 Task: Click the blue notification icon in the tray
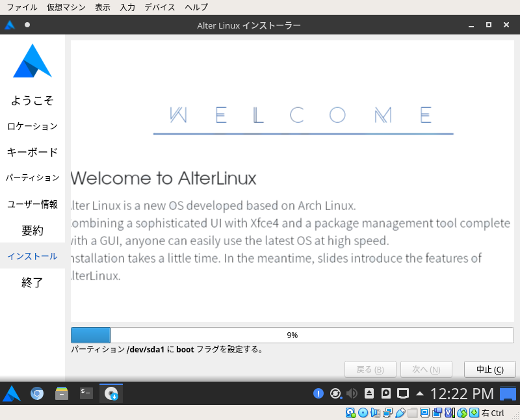(x=318, y=393)
